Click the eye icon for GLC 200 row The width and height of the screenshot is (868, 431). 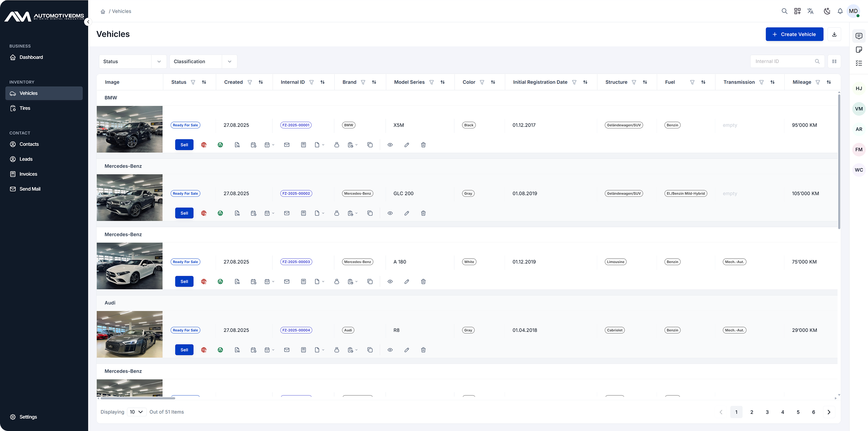click(x=390, y=213)
